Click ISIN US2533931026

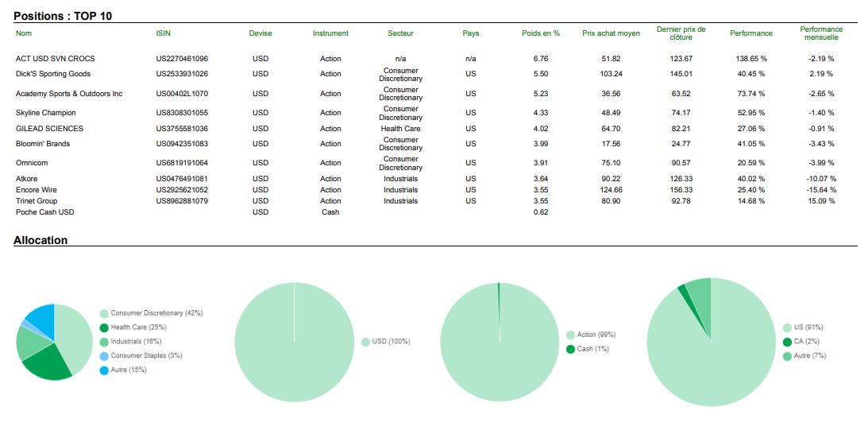coord(182,74)
